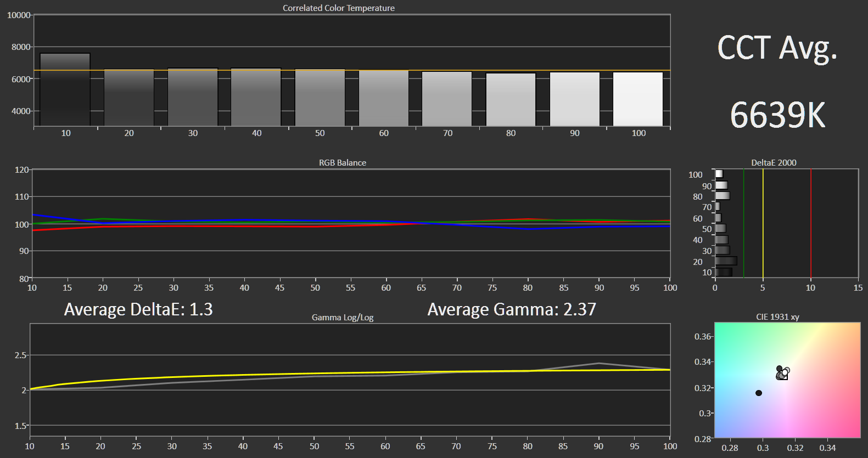Click the 40% gray CCT bar
The height and width of the screenshot is (458, 868).
coord(256,97)
